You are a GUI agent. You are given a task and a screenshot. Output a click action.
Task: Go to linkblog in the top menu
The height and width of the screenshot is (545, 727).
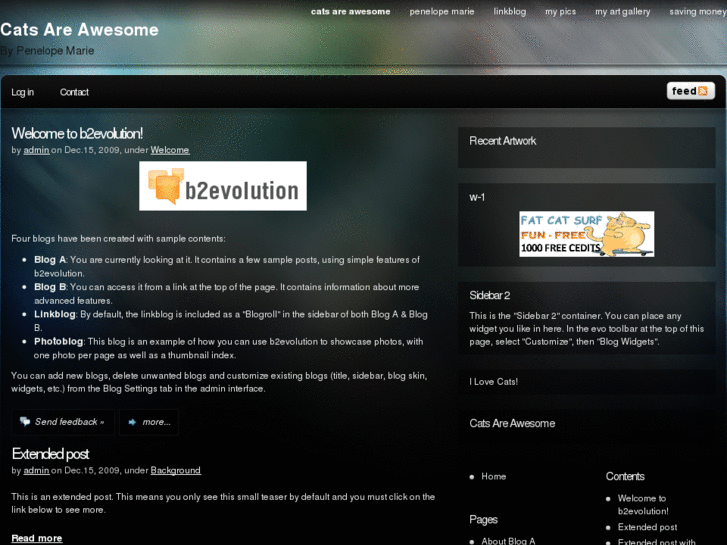pyautogui.click(x=510, y=12)
